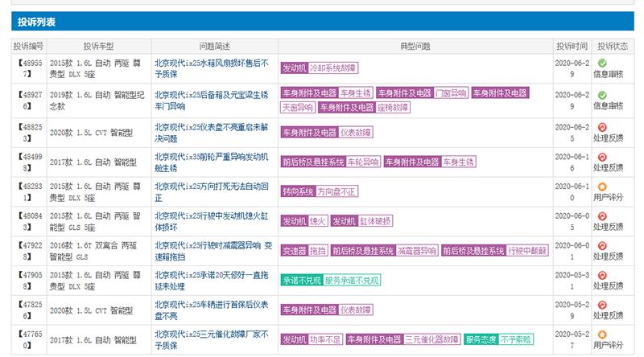Click the 车轮异响 tag

click(x=363, y=162)
